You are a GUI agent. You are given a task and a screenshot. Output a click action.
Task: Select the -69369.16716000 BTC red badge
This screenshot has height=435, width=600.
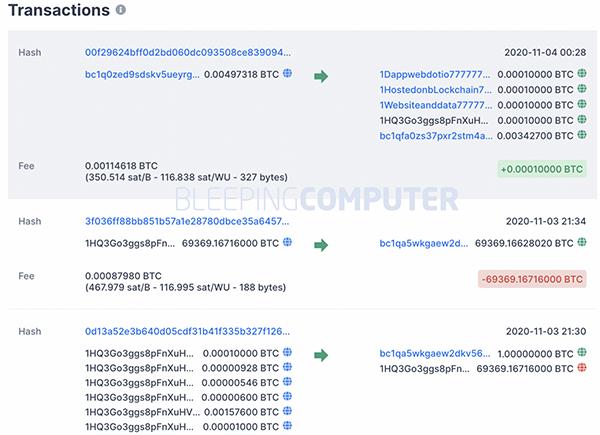point(532,279)
